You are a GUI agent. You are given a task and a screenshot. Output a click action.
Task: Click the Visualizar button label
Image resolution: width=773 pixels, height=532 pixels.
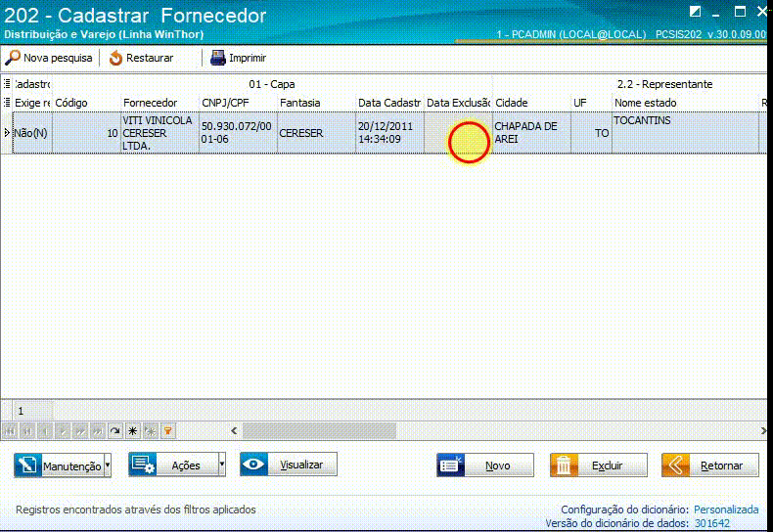coord(301,465)
